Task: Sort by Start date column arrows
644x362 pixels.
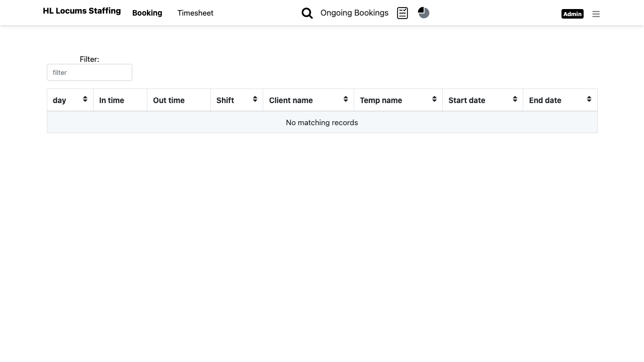Action: [x=515, y=99]
